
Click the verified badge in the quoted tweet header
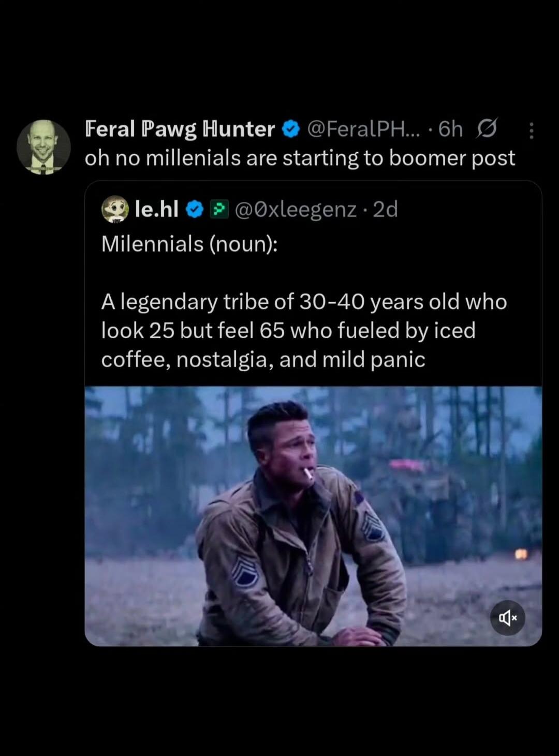pyautogui.click(x=194, y=209)
